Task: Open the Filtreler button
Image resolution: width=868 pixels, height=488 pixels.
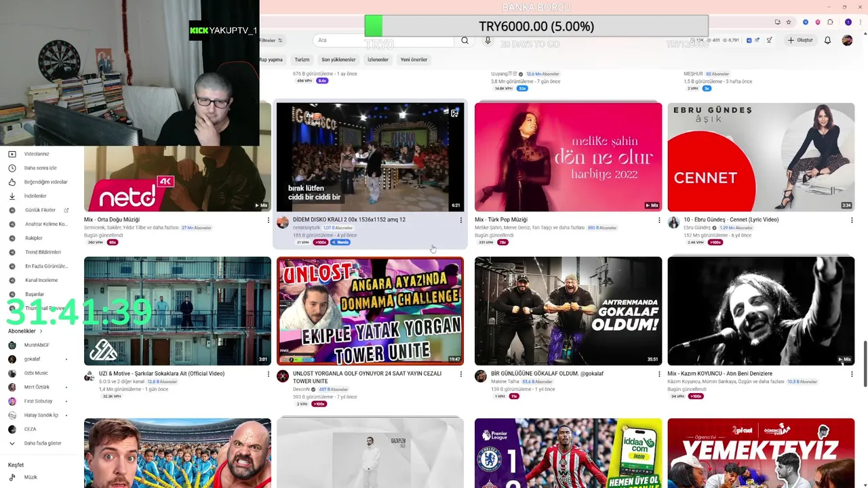Action: [272, 40]
